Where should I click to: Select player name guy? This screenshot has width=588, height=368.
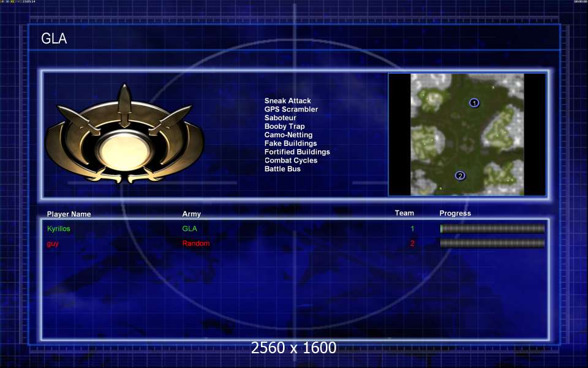pyautogui.click(x=53, y=243)
